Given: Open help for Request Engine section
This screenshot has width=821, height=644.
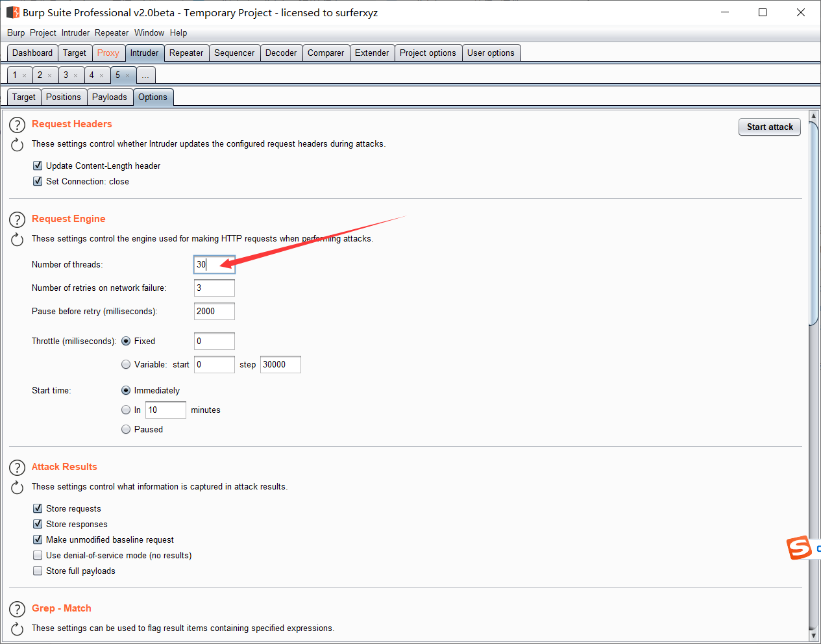Looking at the screenshot, I should (18, 219).
